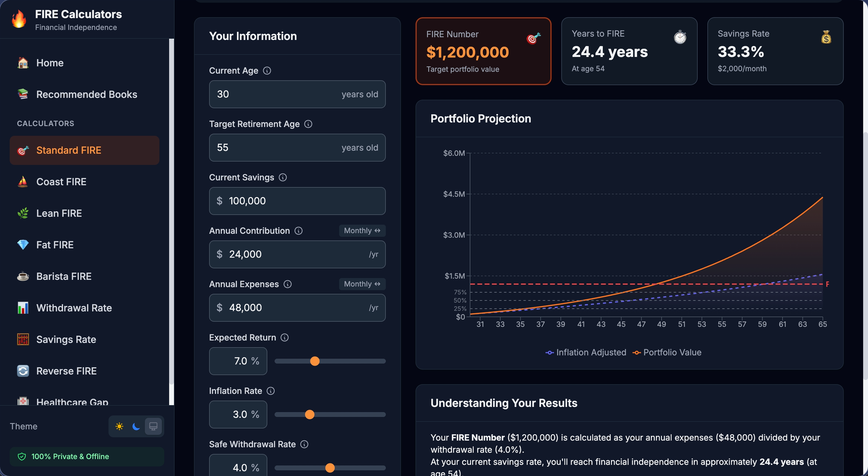The height and width of the screenshot is (476, 868).
Task: Toggle Annual Contribution to Monthly mode
Action: [362, 231]
